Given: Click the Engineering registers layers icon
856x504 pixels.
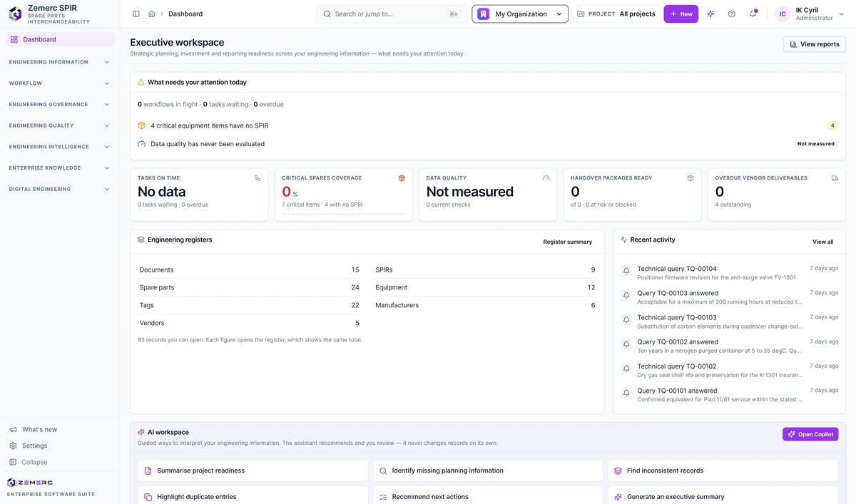Looking at the screenshot, I should (x=141, y=240).
